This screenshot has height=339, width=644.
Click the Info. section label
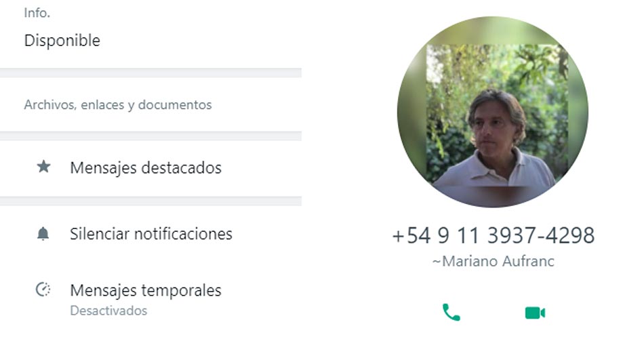(x=37, y=13)
